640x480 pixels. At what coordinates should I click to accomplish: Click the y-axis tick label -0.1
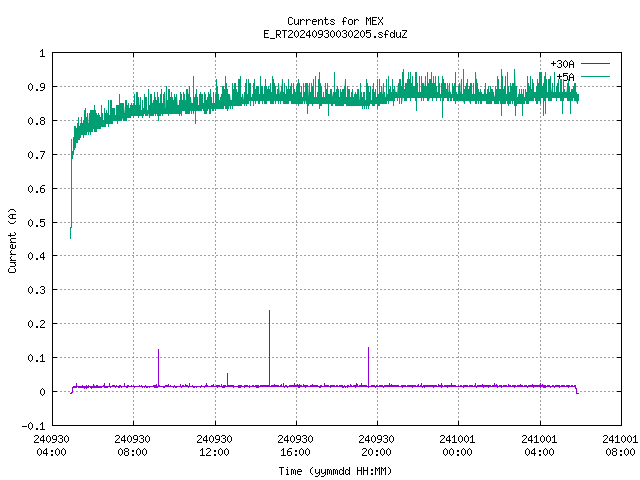(33, 426)
